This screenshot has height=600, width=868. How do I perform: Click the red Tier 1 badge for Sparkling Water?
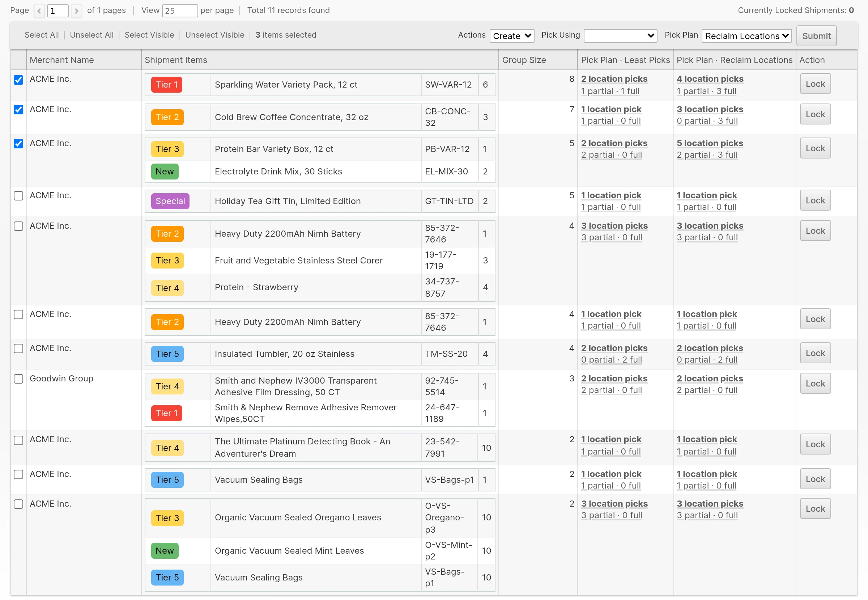click(166, 85)
